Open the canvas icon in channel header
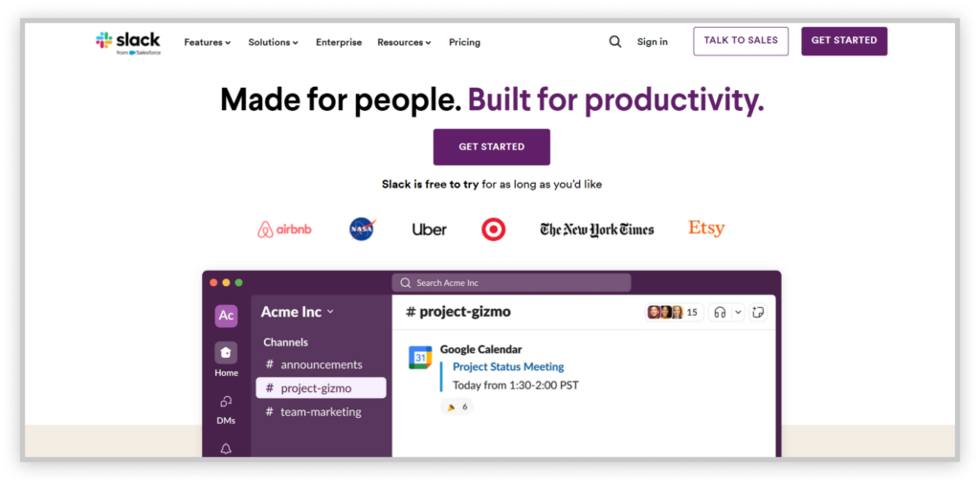 [759, 312]
